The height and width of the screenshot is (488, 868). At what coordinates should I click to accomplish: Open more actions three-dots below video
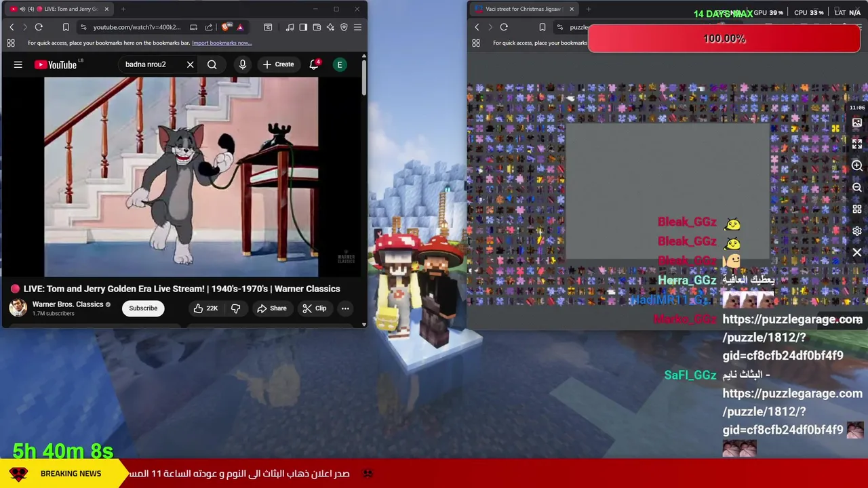point(345,308)
